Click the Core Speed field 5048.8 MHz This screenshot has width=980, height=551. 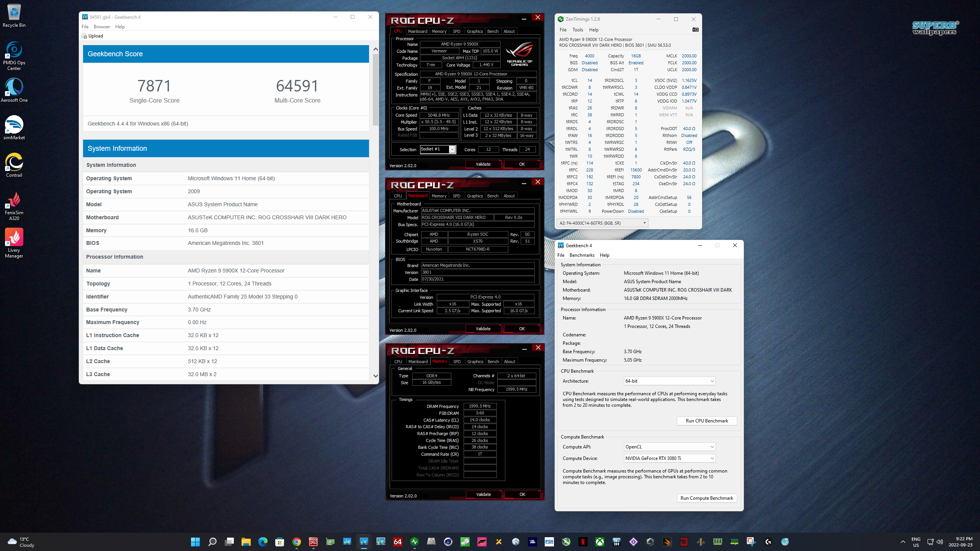439,115
